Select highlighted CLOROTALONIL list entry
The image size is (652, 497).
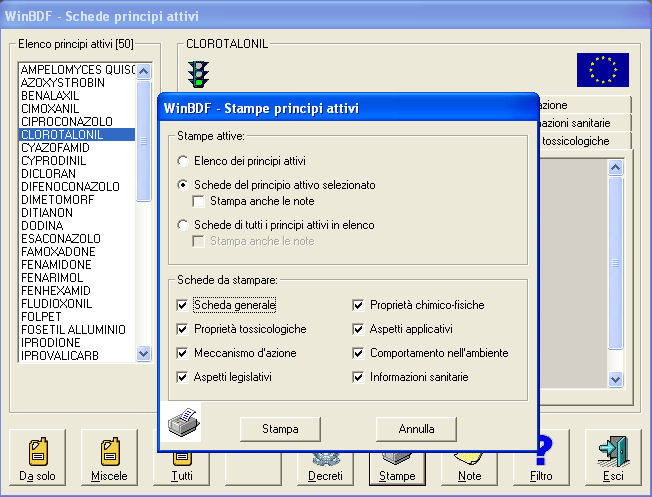(77, 135)
